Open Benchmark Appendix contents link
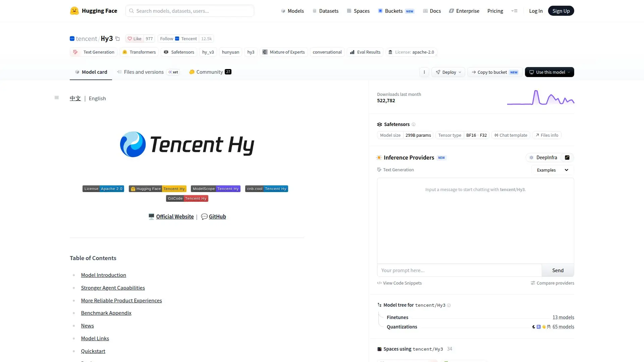Image resolution: width=644 pixels, height=362 pixels. pyautogui.click(x=106, y=313)
